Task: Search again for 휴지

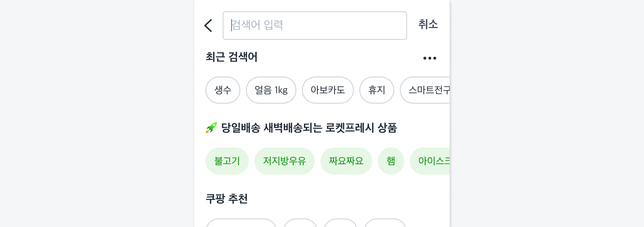Action: coord(377,90)
